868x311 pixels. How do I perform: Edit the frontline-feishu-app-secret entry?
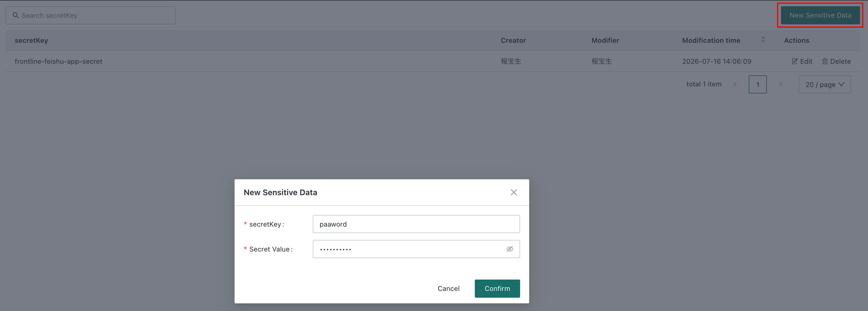(x=802, y=61)
